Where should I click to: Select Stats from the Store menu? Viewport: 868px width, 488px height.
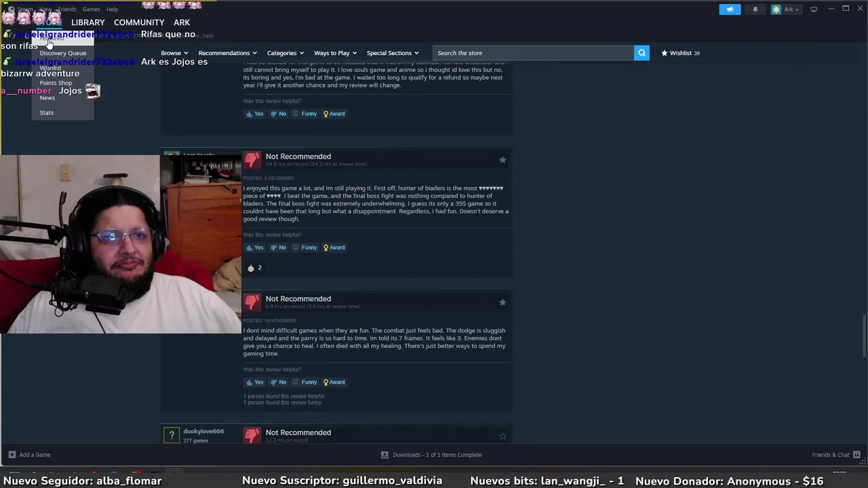(46, 113)
